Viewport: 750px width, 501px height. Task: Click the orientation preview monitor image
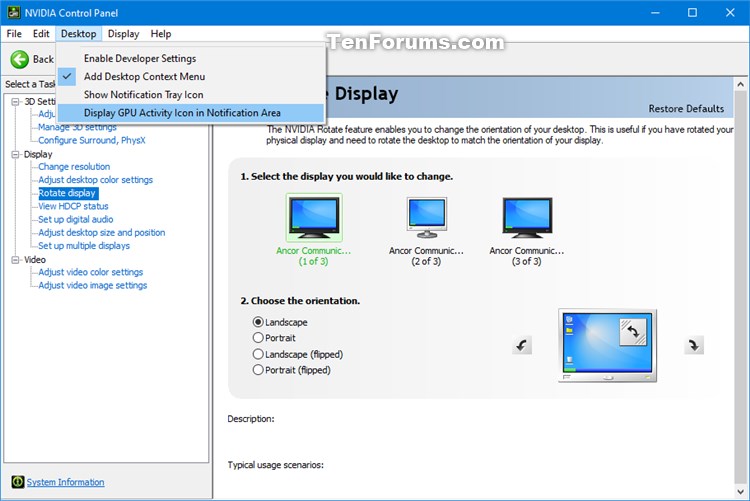point(607,345)
